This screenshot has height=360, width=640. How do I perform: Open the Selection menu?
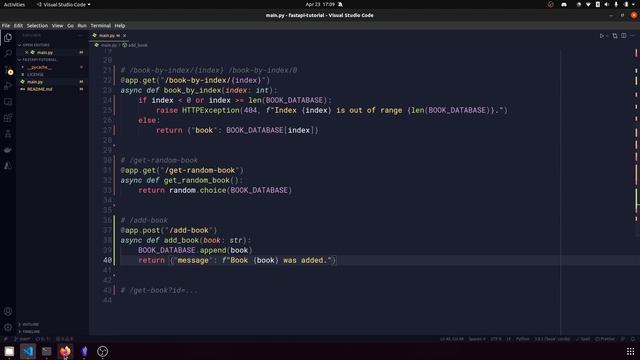[x=37, y=26]
